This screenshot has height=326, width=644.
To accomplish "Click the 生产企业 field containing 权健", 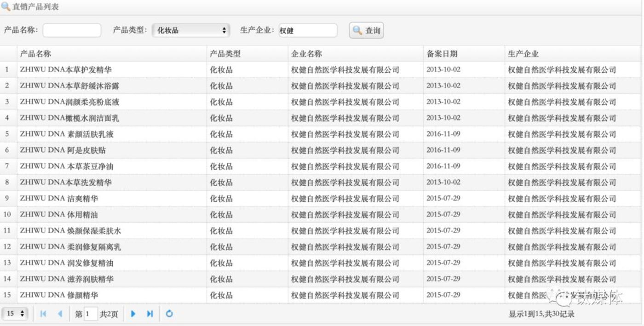I will pyautogui.click(x=308, y=30).
